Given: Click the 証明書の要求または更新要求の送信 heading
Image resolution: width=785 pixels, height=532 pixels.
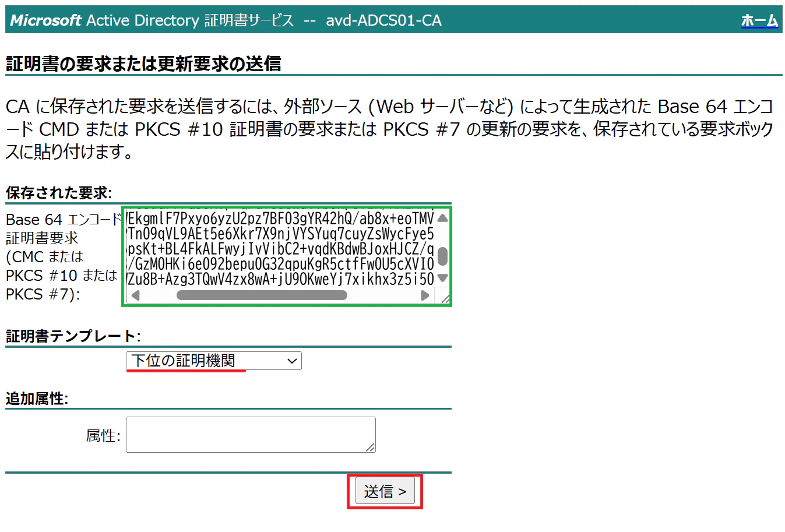Looking at the screenshot, I should [143, 64].
